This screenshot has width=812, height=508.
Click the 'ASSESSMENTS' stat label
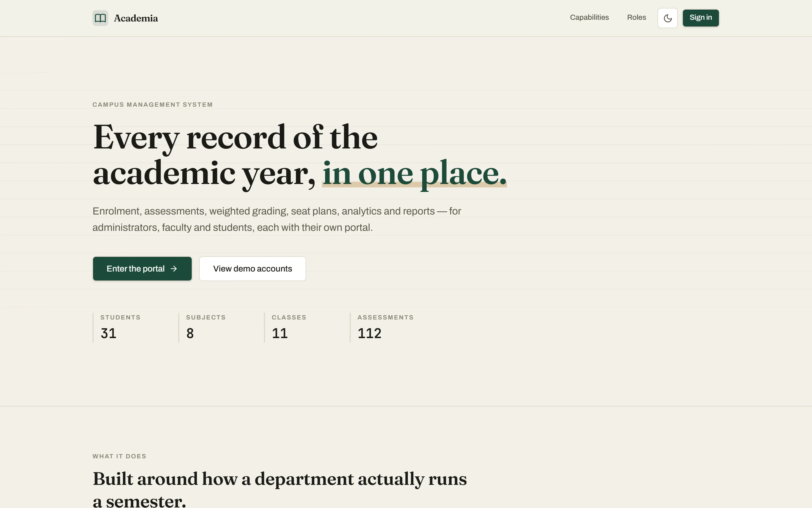pos(385,317)
